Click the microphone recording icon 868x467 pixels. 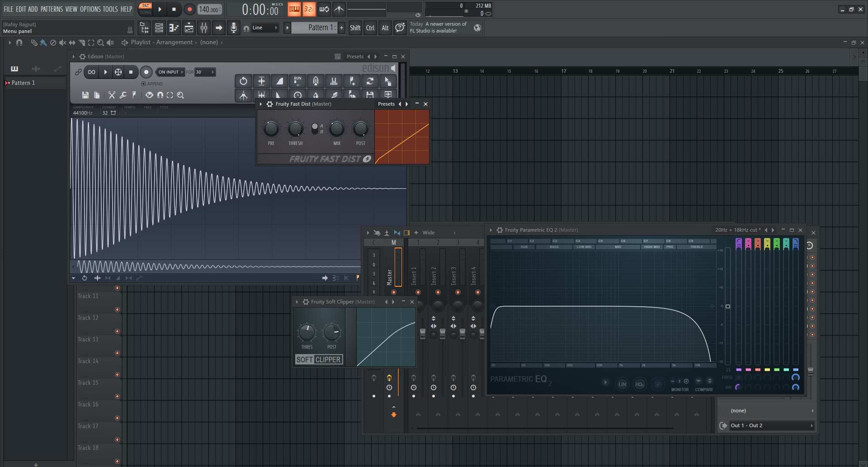coord(233,28)
